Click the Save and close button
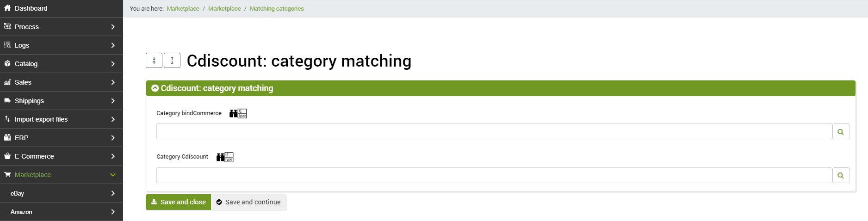Image resolution: width=868 pixels, height=221 pixels. 178,202
